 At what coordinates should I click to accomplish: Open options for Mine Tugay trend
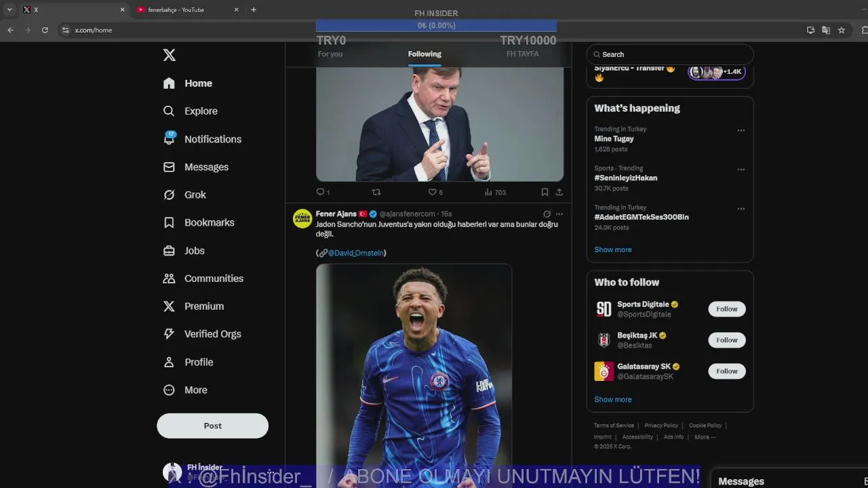pos(741,131)
